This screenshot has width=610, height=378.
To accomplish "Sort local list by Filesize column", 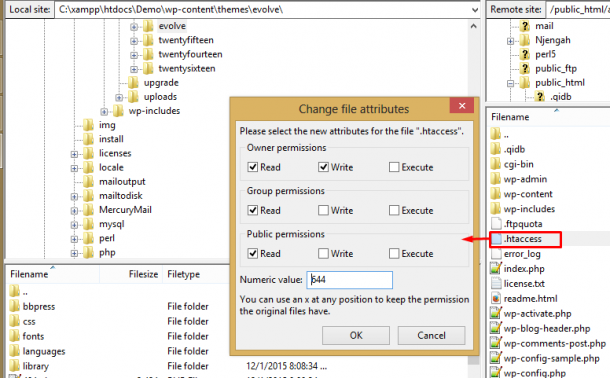I will [143, 274].
